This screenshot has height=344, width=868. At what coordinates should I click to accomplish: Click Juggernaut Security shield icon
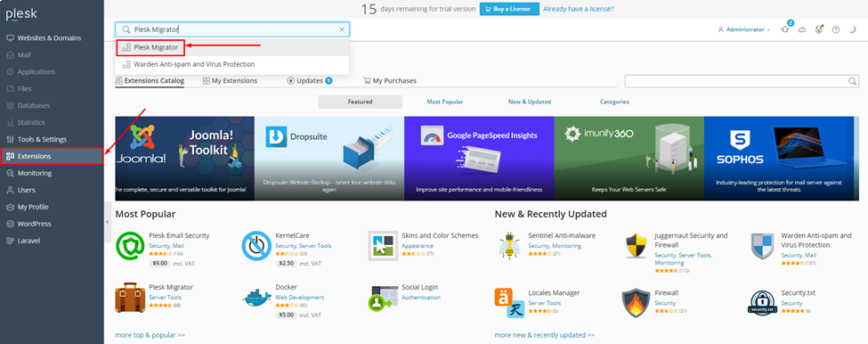pyautogui.click(x=636, y=246)
